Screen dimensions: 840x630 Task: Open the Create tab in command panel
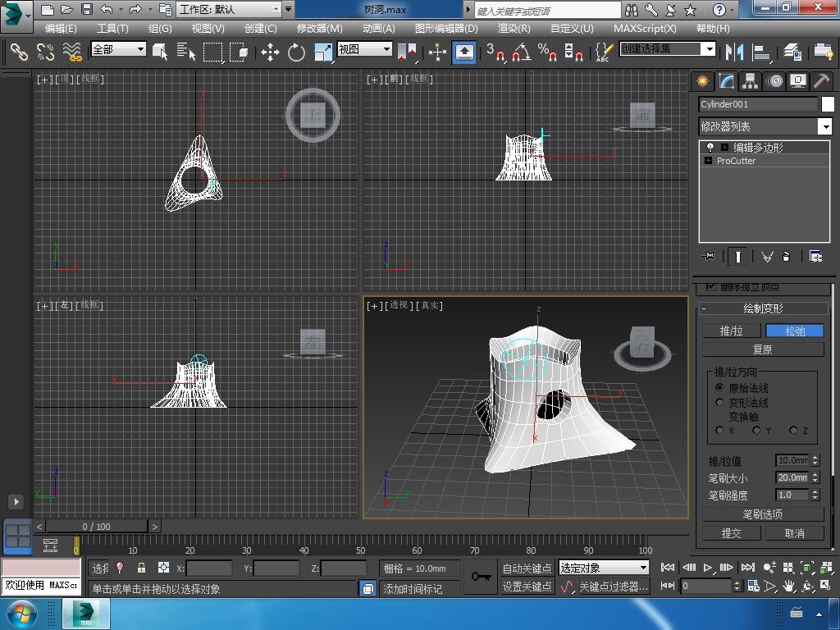pos(702,80)
